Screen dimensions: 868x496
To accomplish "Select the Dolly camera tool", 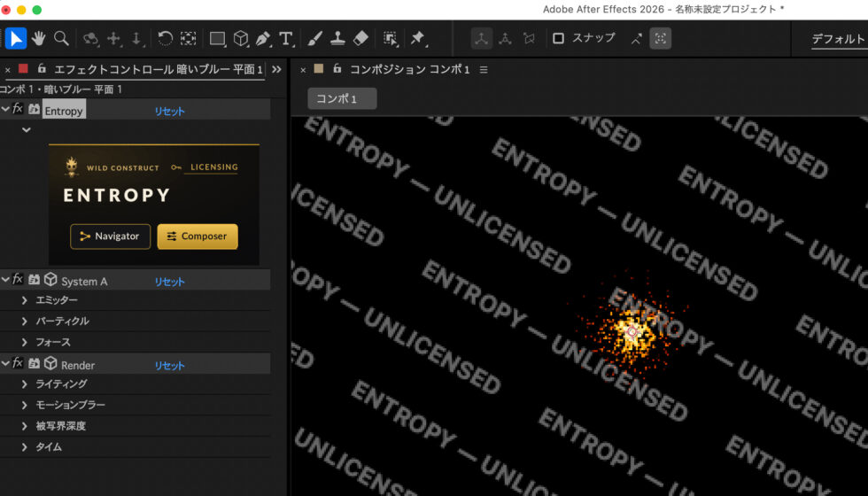I will (x=136, y=38).
